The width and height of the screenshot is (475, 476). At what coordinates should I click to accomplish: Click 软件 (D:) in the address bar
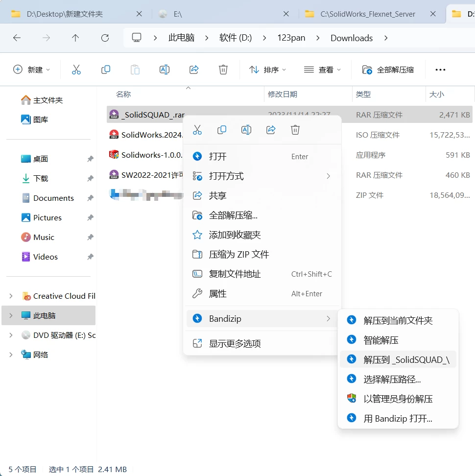pyautogui.click(x=236, y=38)
